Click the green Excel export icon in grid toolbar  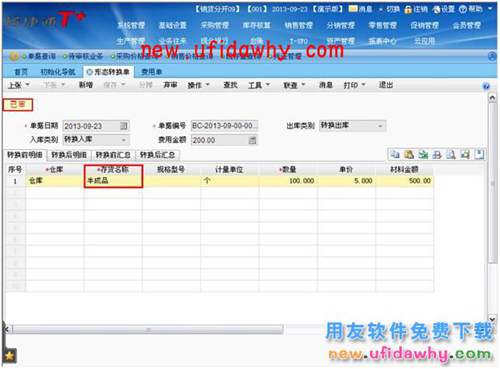[x=423, y=155]
